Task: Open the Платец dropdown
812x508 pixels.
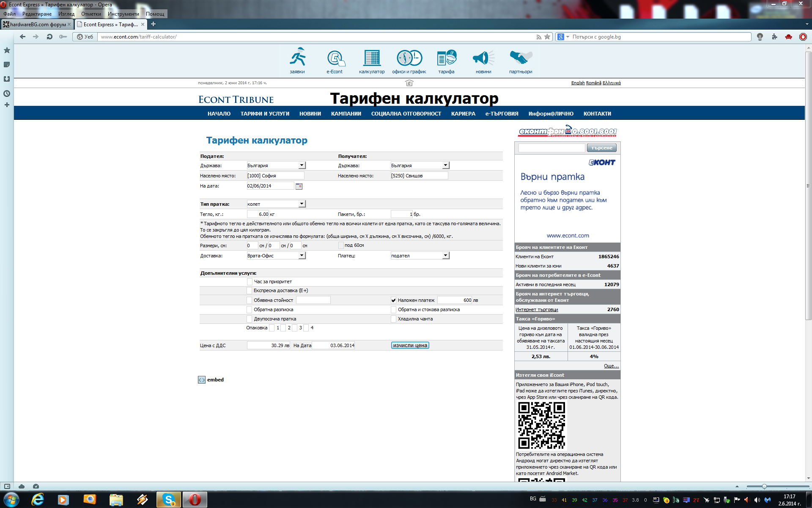Action: (445, 256)
